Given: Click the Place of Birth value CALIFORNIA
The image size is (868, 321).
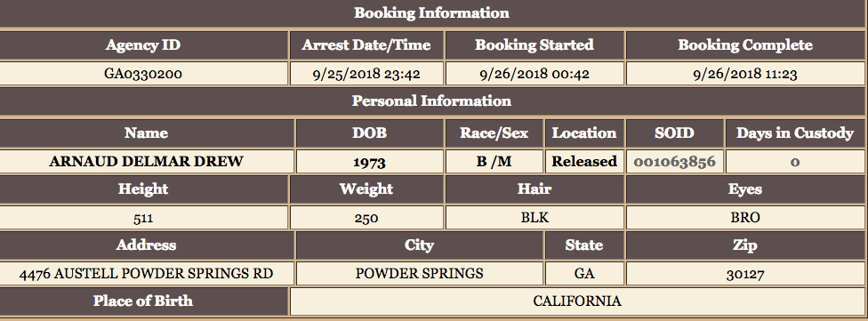Looking at the screenshot, I should [577, 301].
